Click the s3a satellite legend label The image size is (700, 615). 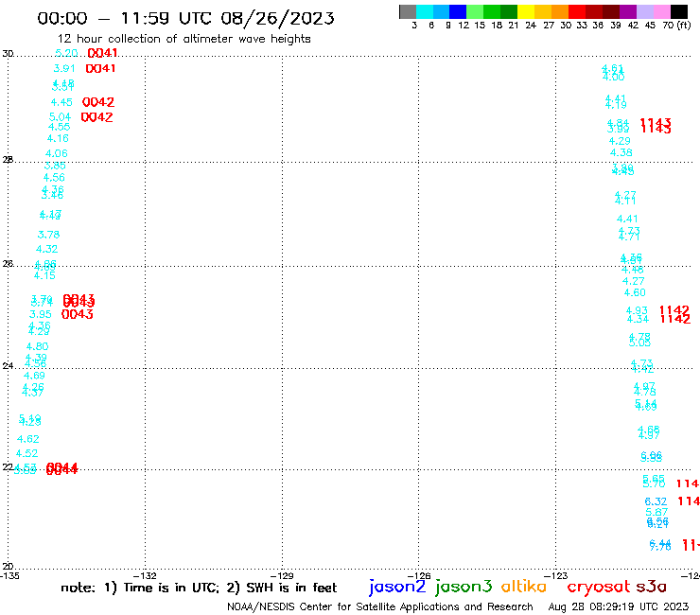[x=652, y=587]
